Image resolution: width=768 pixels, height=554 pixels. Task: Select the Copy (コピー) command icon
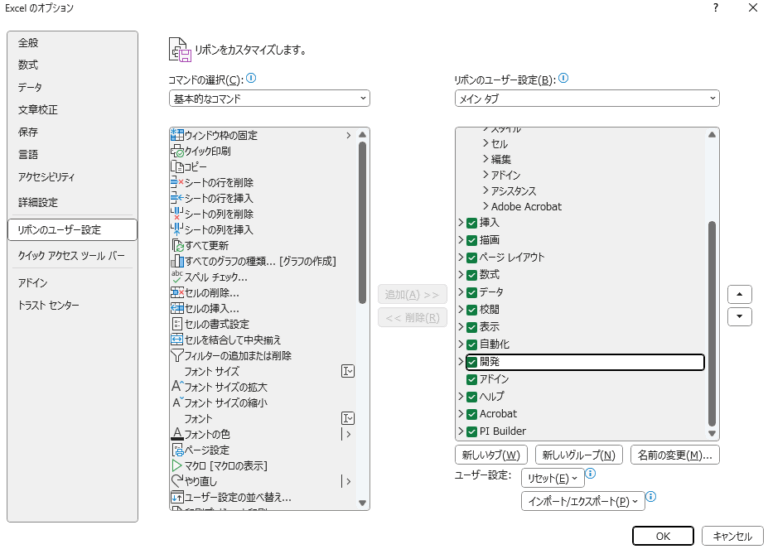tap(177, 167)
